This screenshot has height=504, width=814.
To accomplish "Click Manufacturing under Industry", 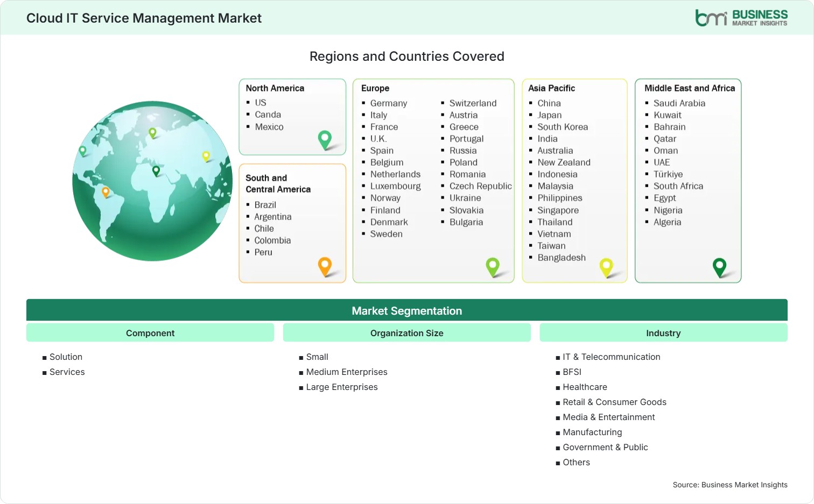I will tap(592, 432).
